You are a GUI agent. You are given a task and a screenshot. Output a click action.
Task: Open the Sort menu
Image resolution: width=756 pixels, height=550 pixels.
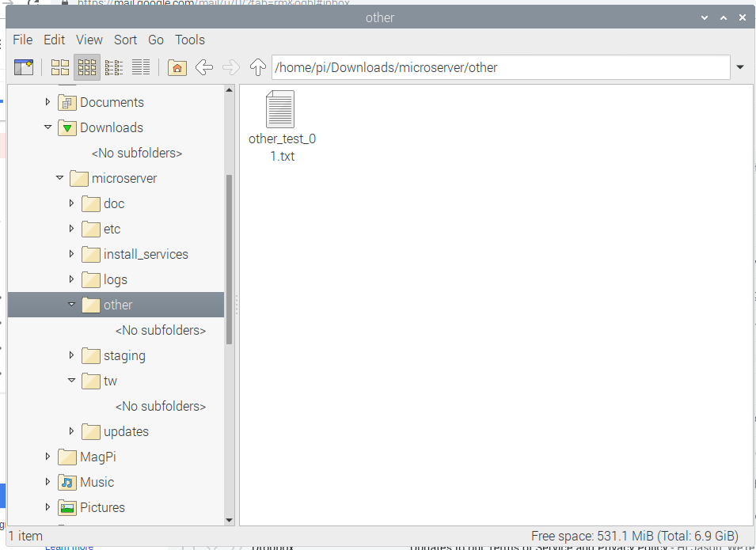pos(125,40)
